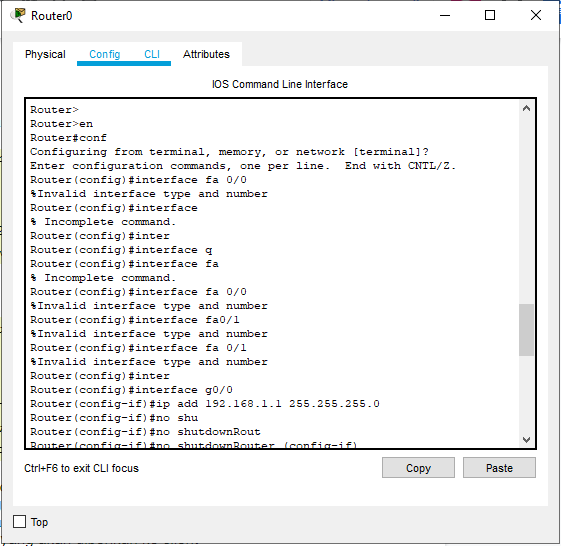Click 'Enter configuration commands, one per line' text
Screen dimensions: 561x546
180,166
